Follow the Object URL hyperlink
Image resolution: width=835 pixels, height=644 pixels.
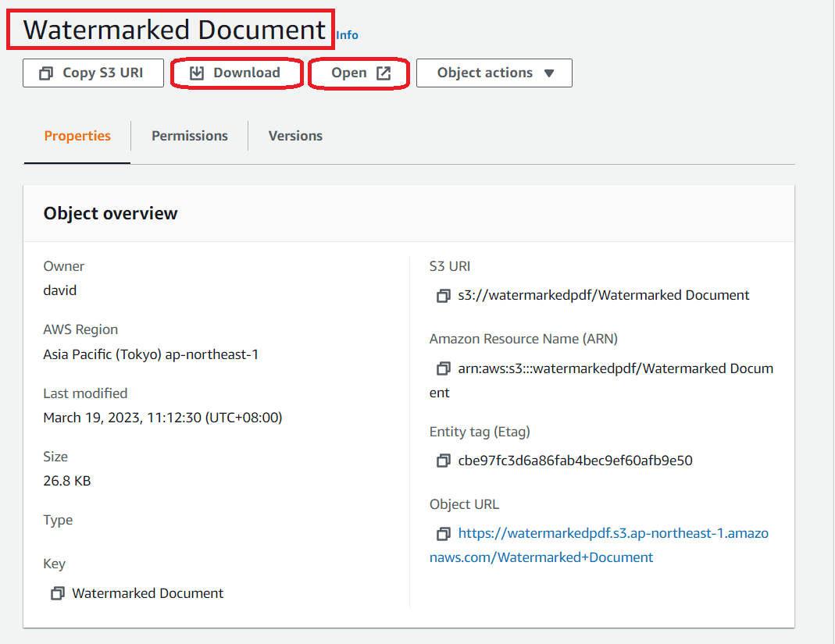pos(612,534)
